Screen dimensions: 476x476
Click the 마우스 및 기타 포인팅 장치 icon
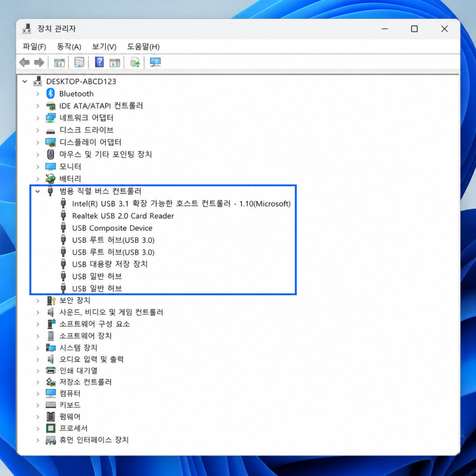[x=51, y=154]
